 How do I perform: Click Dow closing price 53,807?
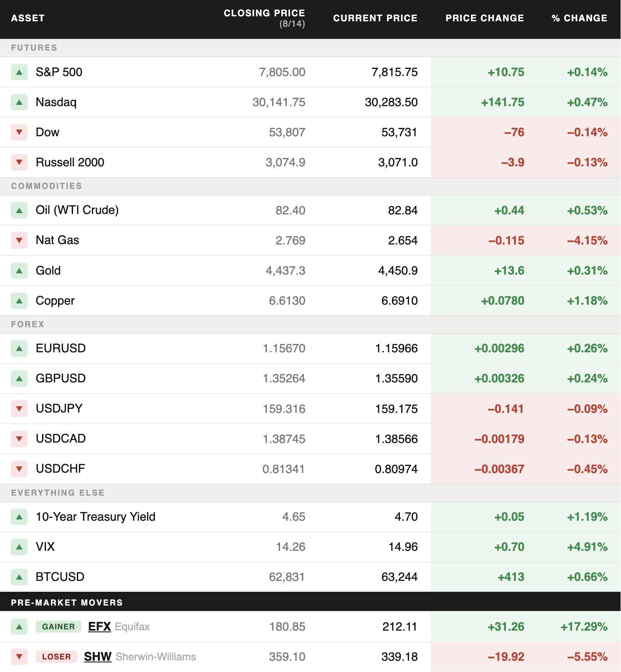[287, 132]
